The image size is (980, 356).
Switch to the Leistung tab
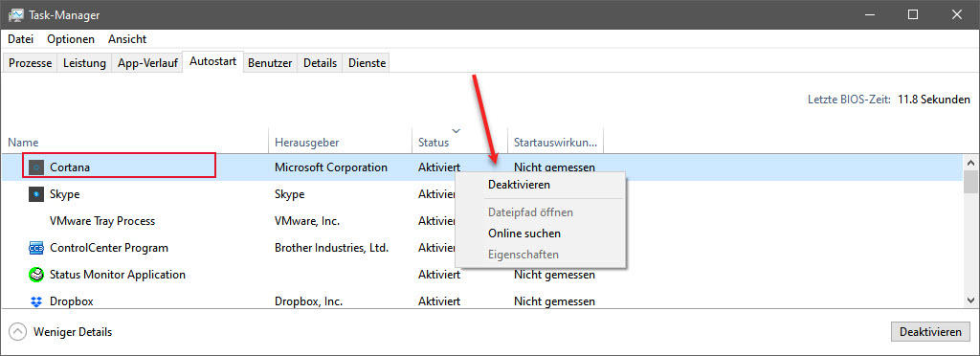[x=84, y=63]
